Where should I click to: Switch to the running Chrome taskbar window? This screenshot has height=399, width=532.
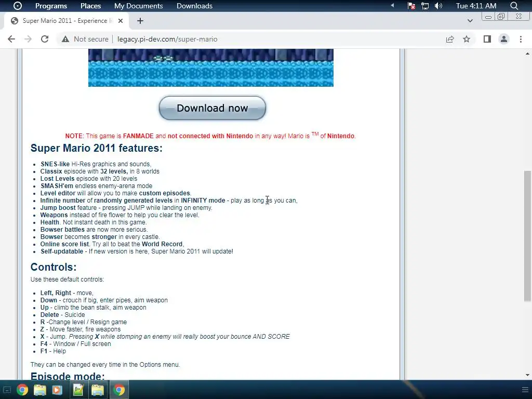tap(119, 390)
